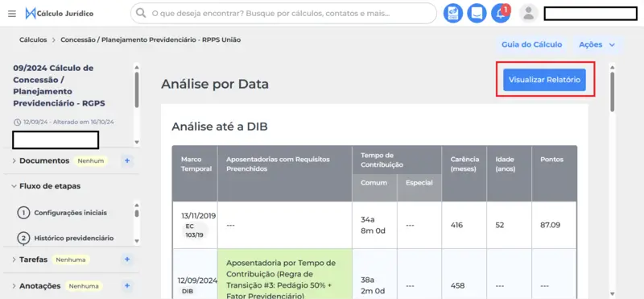Viewport: 644px width, 299px height.
Task: Go to Cálculos breadcrumb
Action: tap(33, 40)
